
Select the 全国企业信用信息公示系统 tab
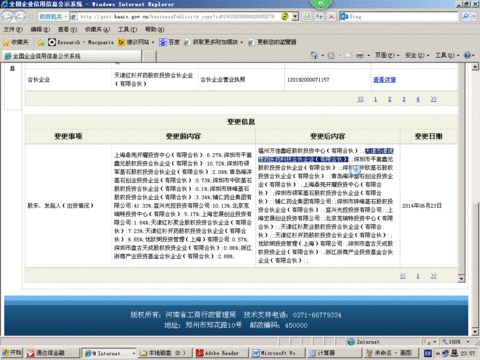(x=72, y=56)
